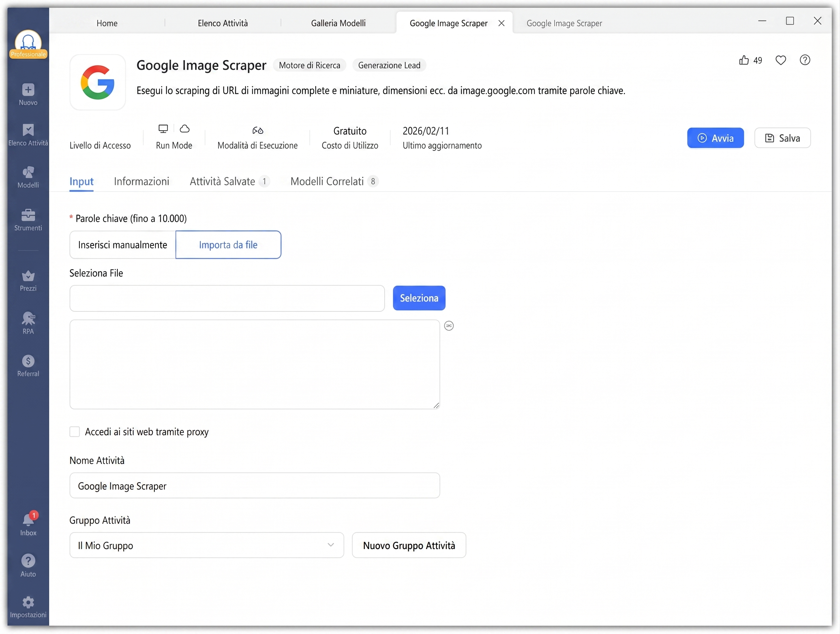Click the local run monitor icon

click(163, 129)
